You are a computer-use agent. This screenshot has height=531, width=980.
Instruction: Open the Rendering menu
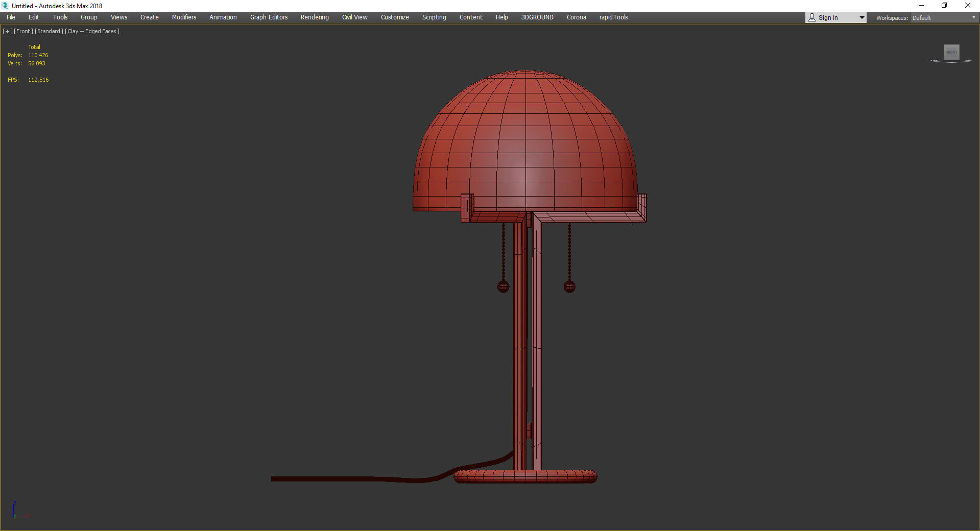click(314, 17)
